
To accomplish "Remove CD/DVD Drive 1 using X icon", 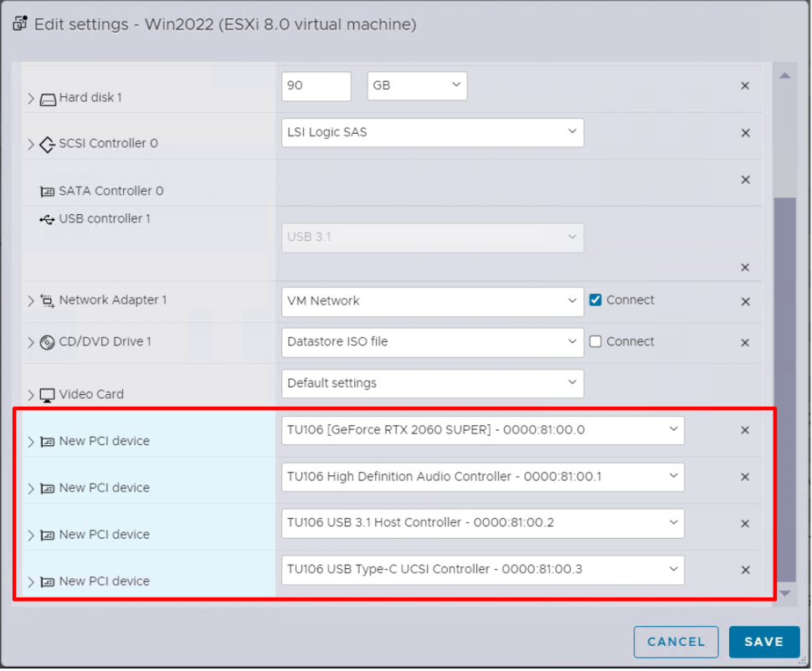I will pyautogui.click(x=744, y=342).
